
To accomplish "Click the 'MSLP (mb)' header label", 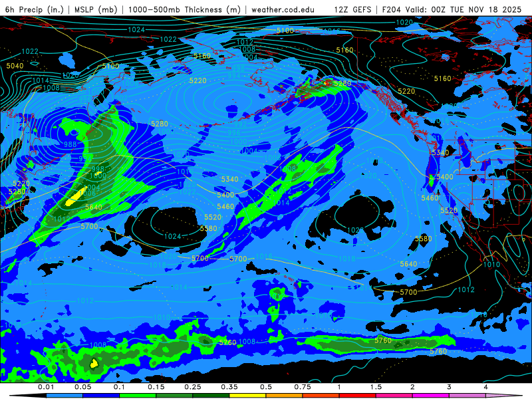I will tap(96, 9).
